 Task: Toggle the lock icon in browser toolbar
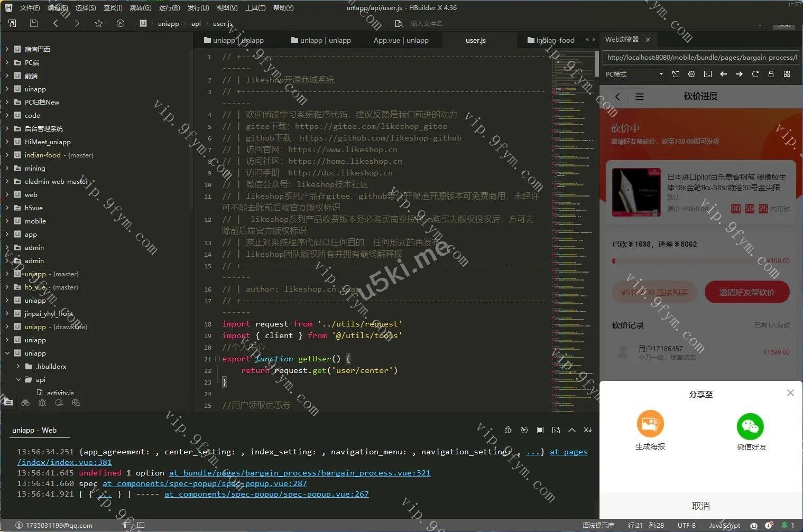coord(771,74)
